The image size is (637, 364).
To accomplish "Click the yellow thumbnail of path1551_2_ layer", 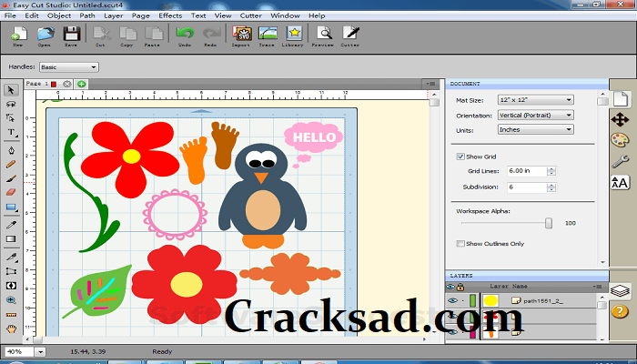I will coord(490,300).
